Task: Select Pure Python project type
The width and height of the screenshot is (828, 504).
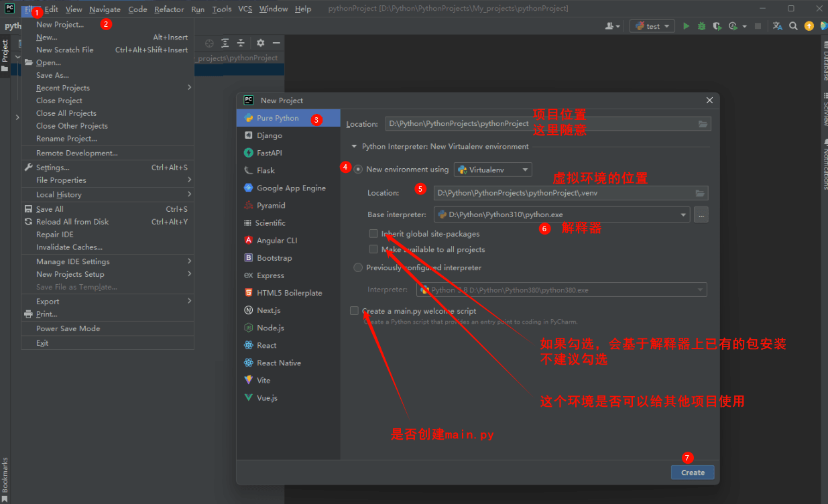Action: coord(288,118)
